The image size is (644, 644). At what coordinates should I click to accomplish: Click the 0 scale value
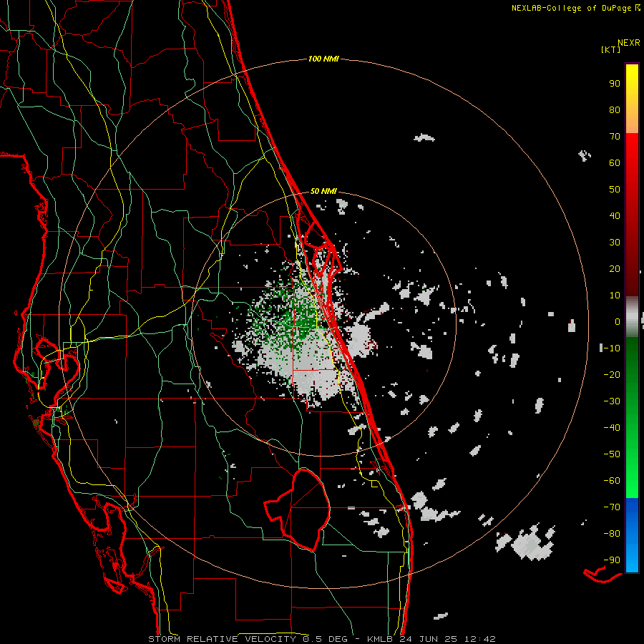[x=618, y=321]
